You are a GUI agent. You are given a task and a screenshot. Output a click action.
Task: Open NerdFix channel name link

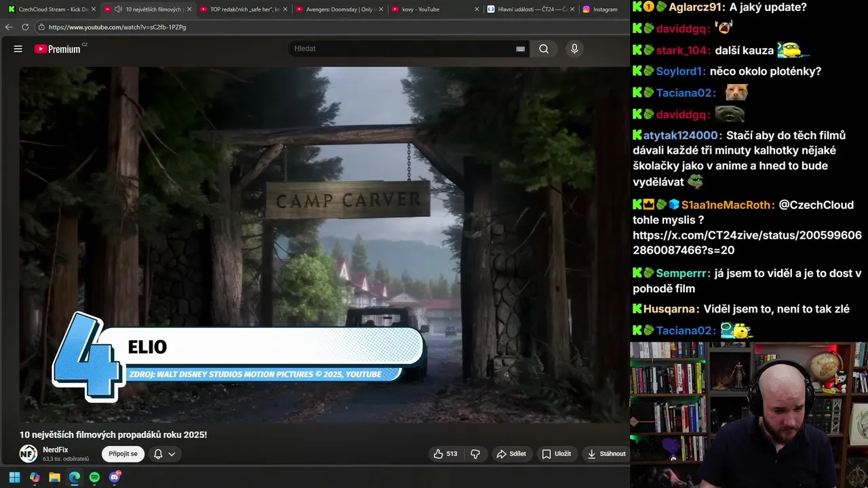(x=56, y=449)
